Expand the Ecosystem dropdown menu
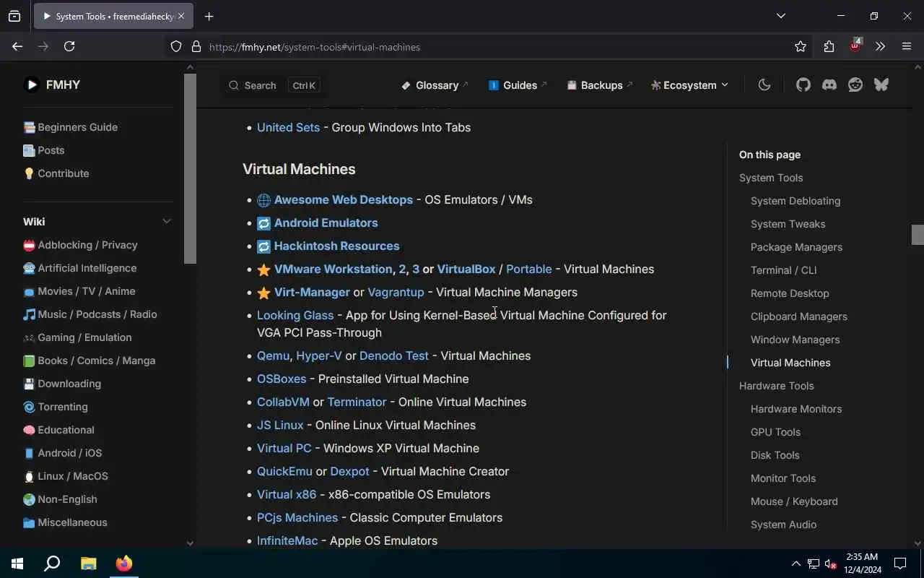This screenshot has height=578, width=924. (689, 85)
